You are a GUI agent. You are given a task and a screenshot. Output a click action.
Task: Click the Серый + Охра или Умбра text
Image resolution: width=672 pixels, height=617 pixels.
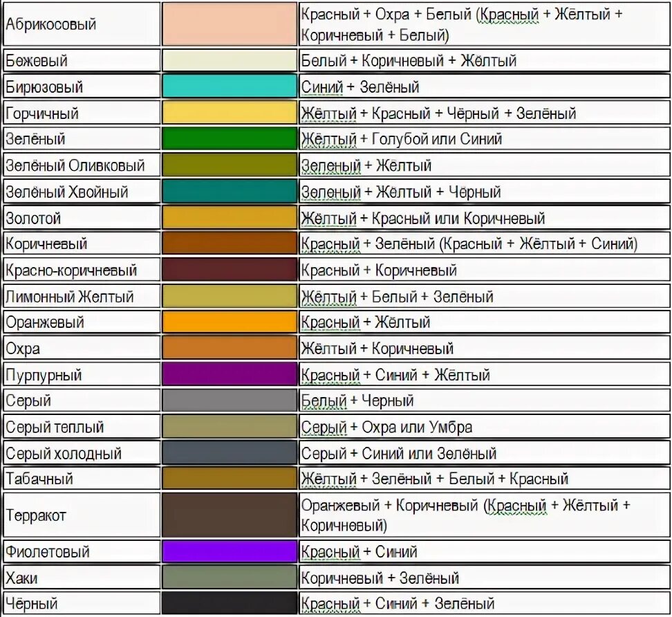[386, 427]
